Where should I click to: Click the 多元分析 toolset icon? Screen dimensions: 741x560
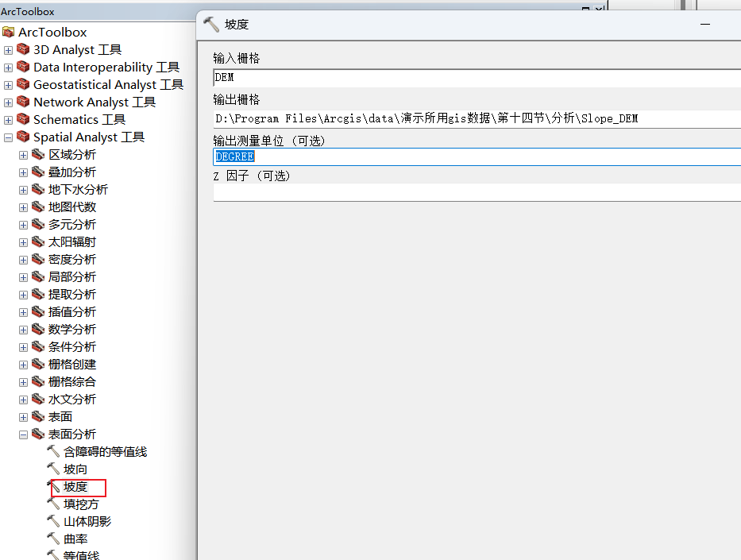click(x=38, y=225)
